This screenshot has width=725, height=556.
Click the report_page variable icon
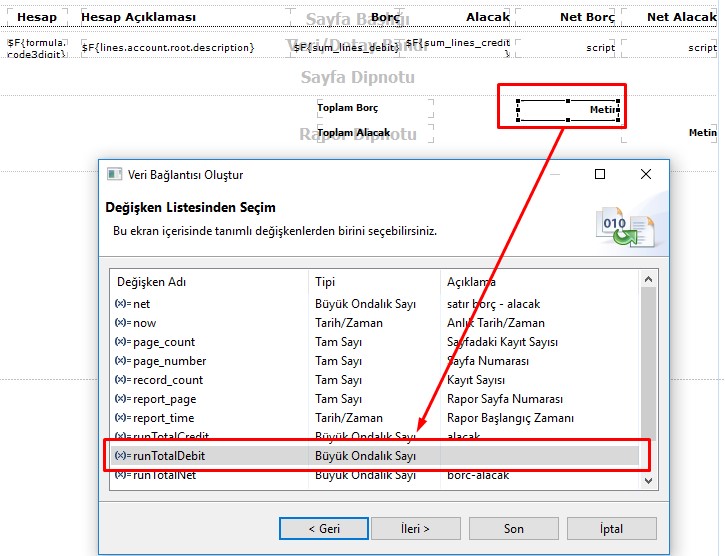tap(123, 399)
